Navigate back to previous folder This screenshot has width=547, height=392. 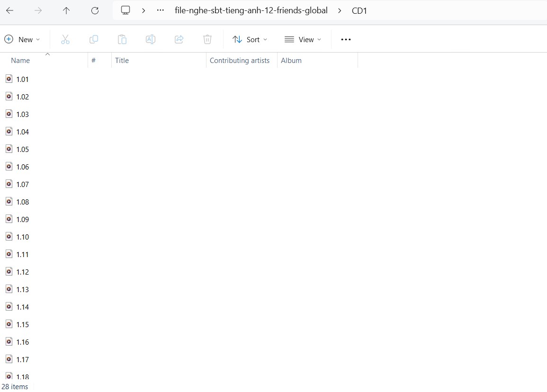point(9,10)
